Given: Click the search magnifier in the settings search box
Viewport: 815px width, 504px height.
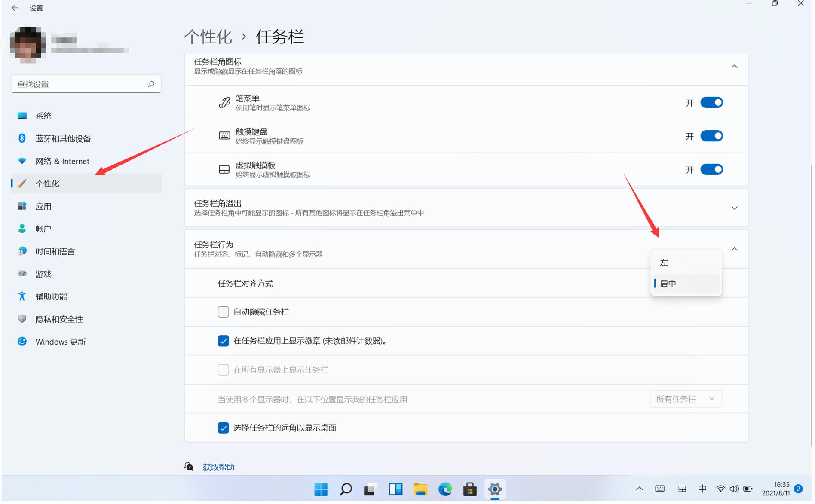Looking at the screenshot, I should pos(151,84).
